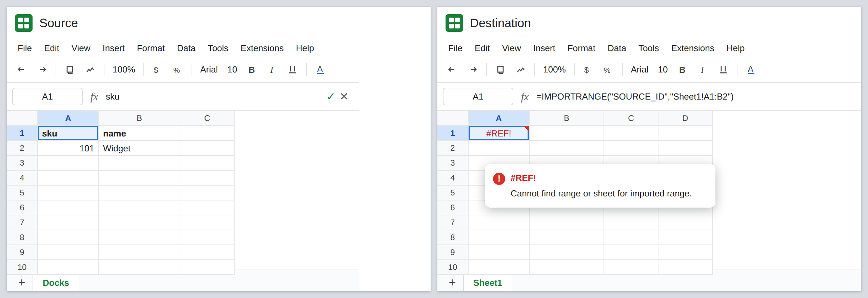Apply percent format in Destination toolbar
The width and height of the screenshot is (868, 298).
[607, 70]
